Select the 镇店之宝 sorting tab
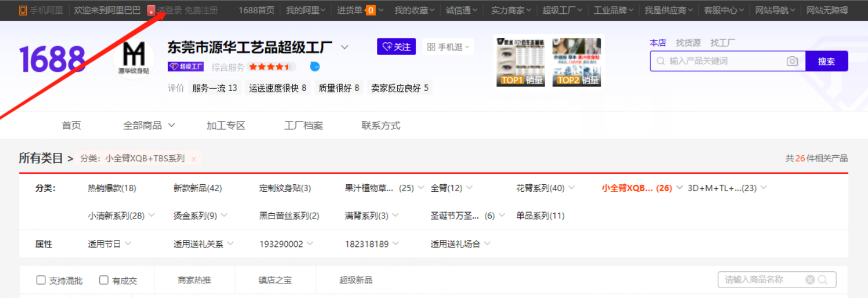The image size is (868, 298). click(275, 280)
